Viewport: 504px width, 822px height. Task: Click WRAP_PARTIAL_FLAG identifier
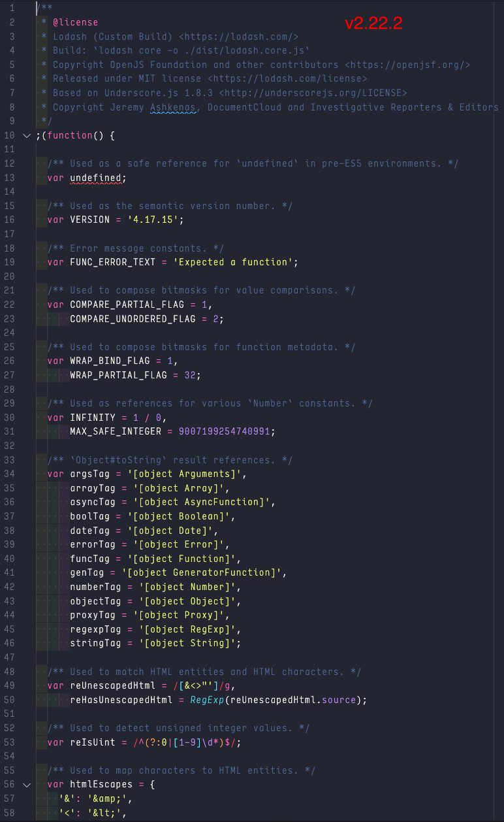118,375
